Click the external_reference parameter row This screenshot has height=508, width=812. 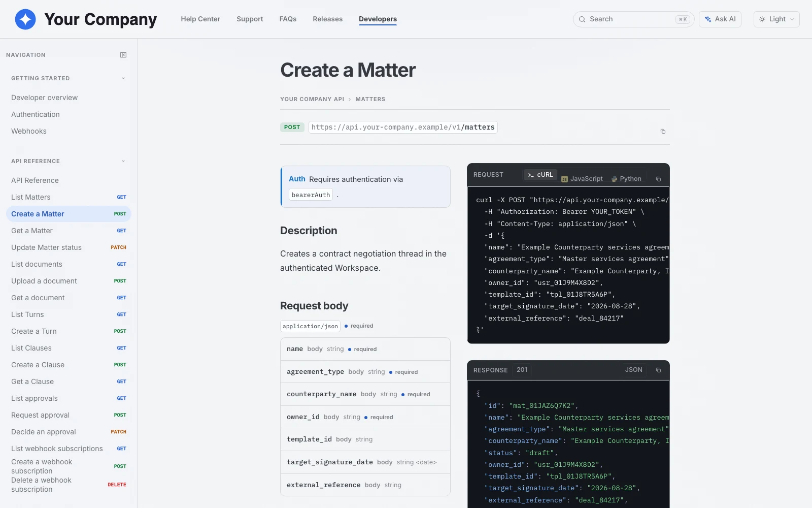pos(365,485)
